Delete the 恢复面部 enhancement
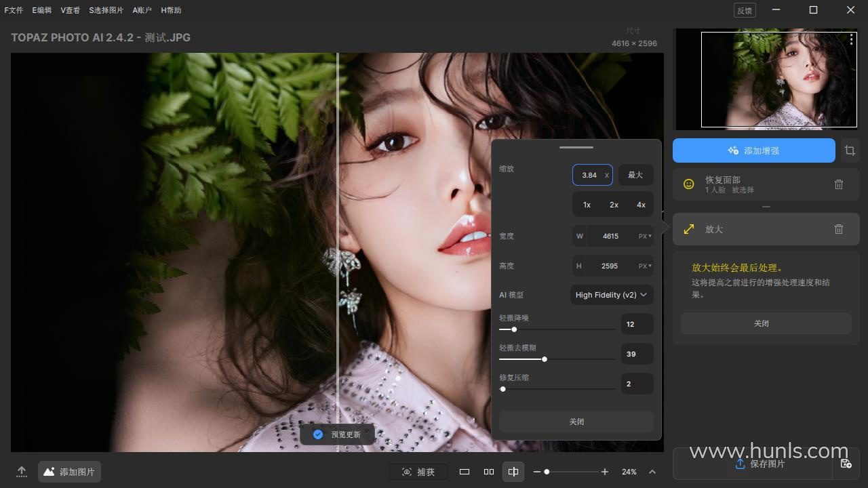The width and height of the screenshot is (868, 488). (838, 184)
